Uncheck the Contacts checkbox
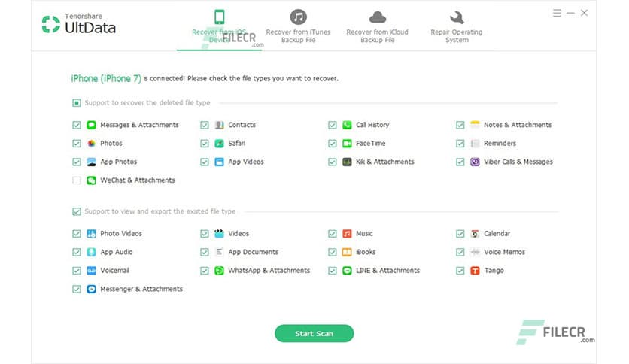629x364 pixels. tap(205, 125)
